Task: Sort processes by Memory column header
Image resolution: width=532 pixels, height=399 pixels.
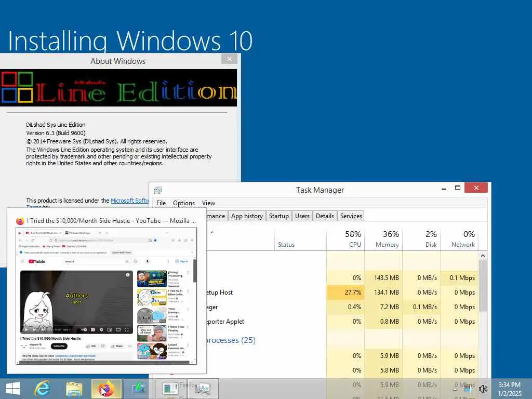Action: click(x=383, y=239)
